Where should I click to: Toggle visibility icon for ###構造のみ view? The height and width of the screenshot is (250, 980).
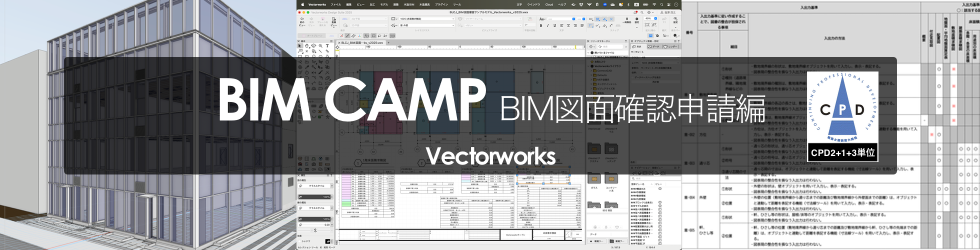660,188
